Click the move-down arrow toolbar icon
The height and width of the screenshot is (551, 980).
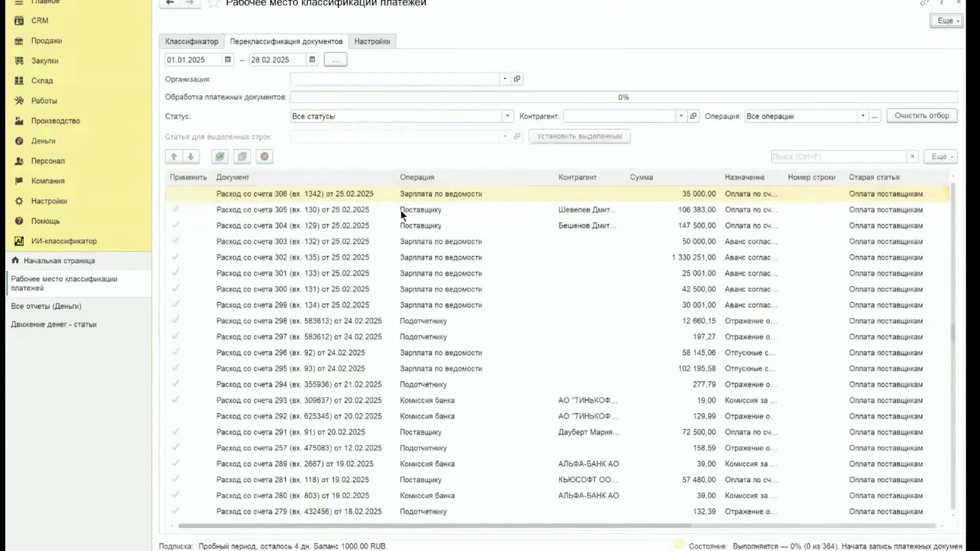click(191, 157)
